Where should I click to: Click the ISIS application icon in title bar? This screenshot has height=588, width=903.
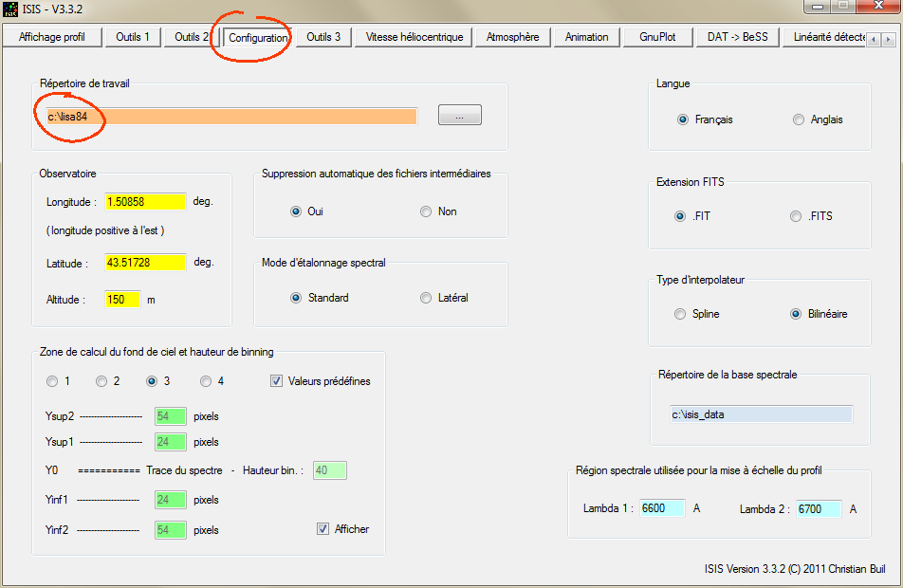(x=11, y=9)
